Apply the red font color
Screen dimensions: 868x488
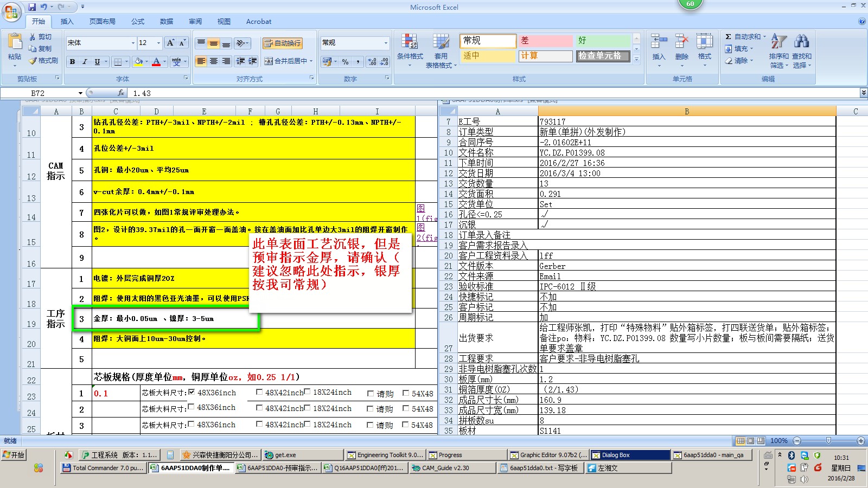156,62
